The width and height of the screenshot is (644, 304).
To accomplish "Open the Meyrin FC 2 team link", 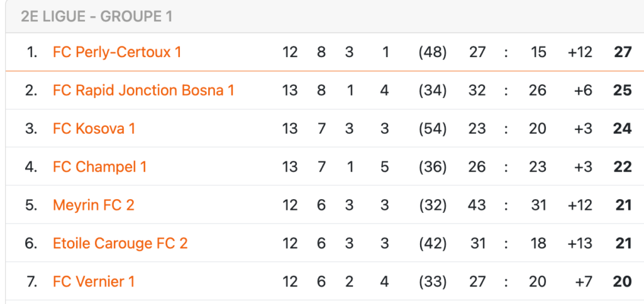I will [x=94, y=205].
